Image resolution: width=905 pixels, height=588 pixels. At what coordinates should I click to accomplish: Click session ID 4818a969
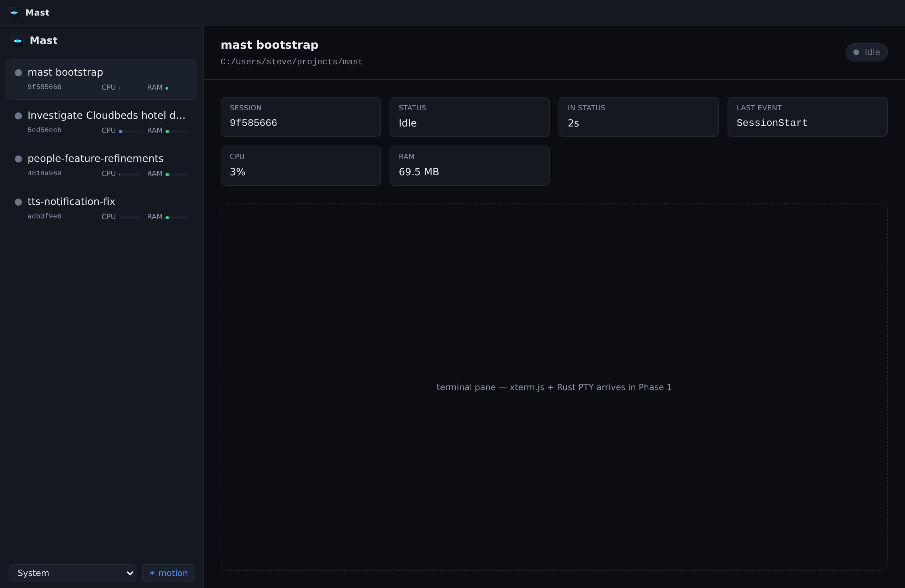click(x=45, y=173)
